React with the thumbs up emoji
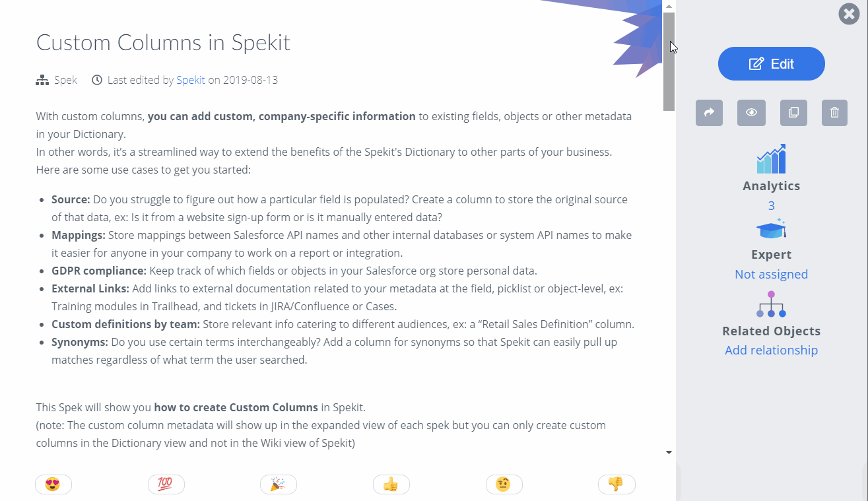The image size is (868, 501). pos(391,484)
